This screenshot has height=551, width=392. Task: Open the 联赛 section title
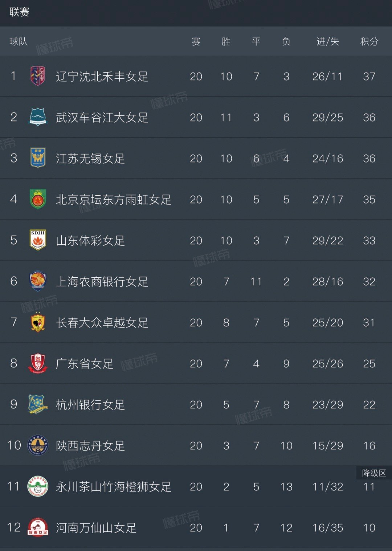(x=19, y=12)
